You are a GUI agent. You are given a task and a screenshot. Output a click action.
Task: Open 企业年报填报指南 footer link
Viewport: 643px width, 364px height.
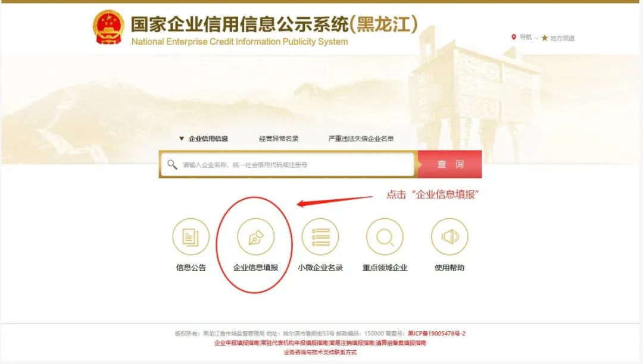[x=236, y=343]
